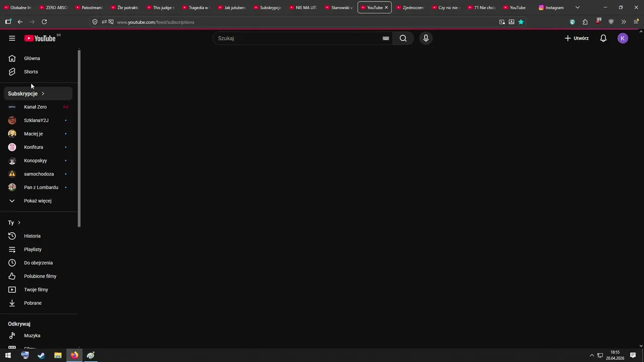The width and height of the screenshot is (644, 362).
Task: Go back in the browser
Action: point(20,22)
